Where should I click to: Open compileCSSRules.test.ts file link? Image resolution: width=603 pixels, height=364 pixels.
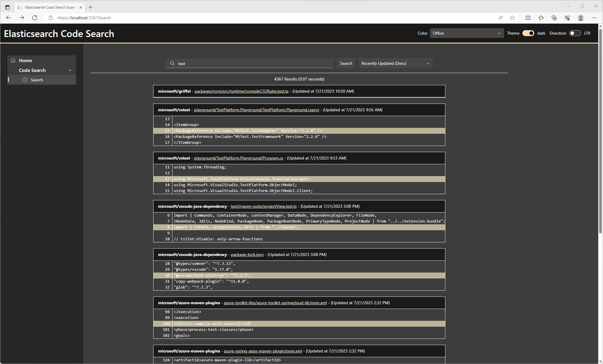tap(241, 91)
